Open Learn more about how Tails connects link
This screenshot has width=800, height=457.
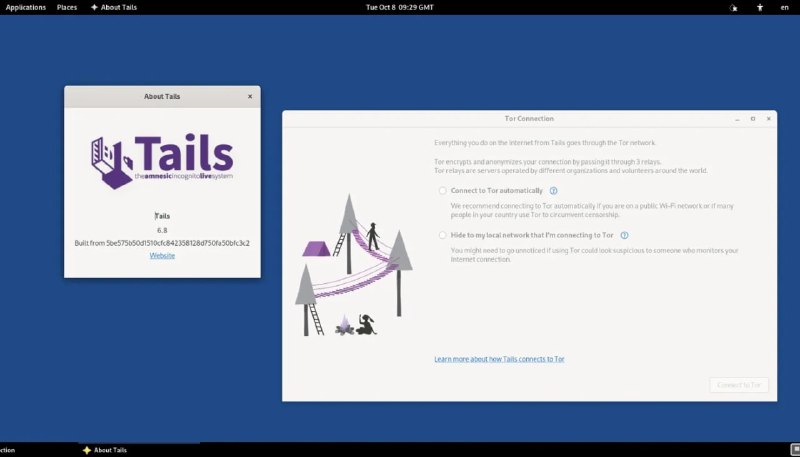coord(499,359)
